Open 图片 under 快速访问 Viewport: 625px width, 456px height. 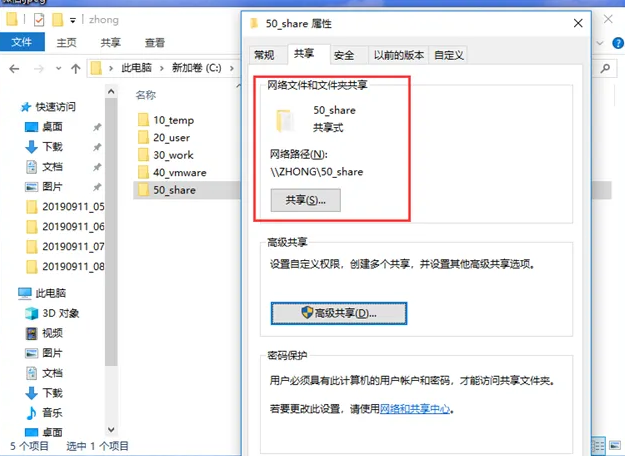[x=52, y=187]
